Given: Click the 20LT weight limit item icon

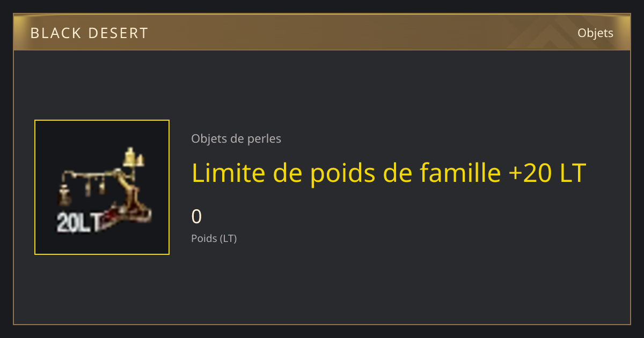Looking at the screenshot, I should [x=102, y=187].
